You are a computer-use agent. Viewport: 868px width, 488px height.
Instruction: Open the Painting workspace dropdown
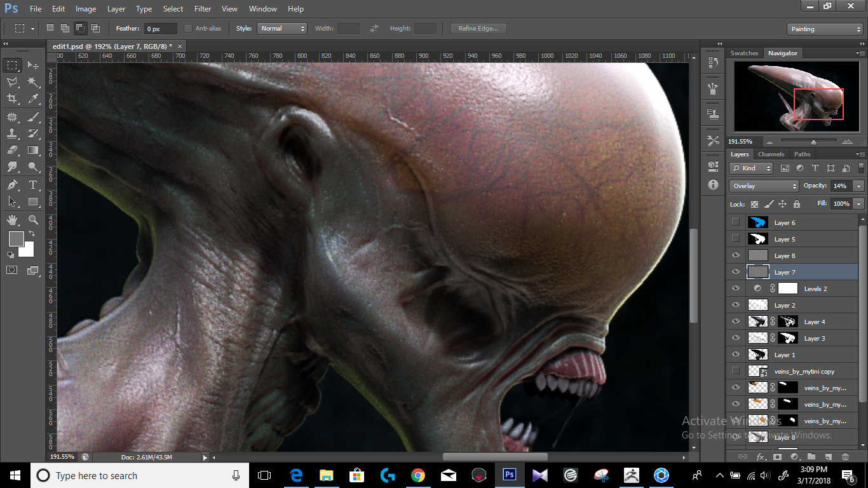click(x=824, y=29)
